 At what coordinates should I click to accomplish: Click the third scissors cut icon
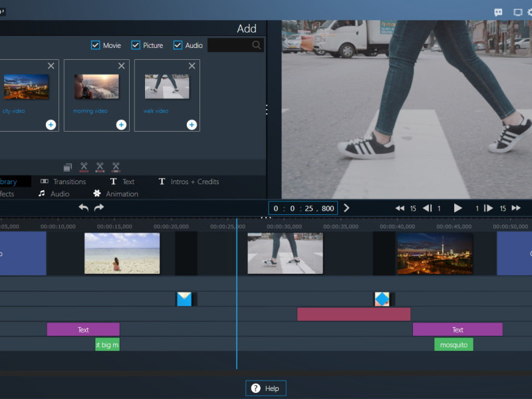pyautogui.click(x=116, y=167)
